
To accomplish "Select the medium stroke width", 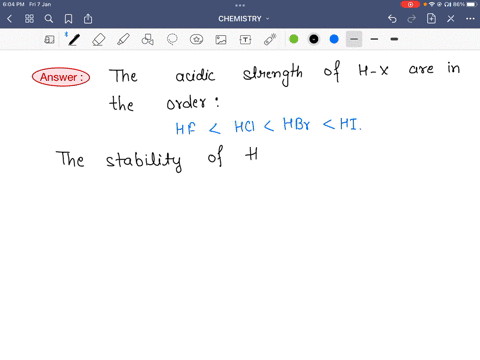I will [x=374, y=39].
